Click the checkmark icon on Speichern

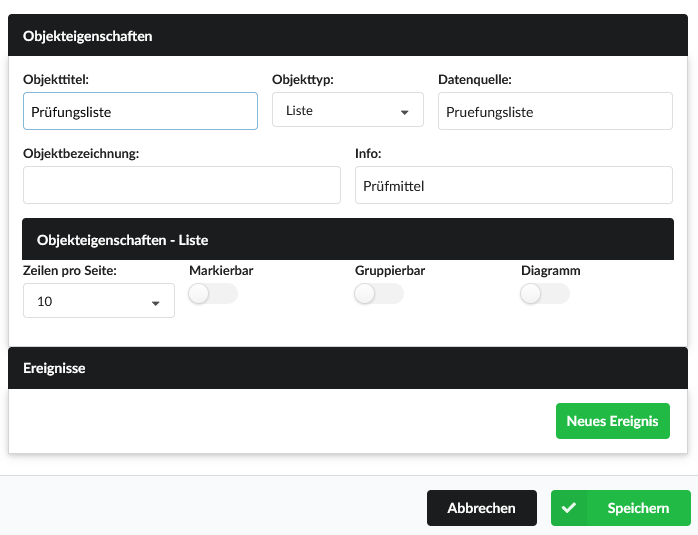tap(568, 508)
